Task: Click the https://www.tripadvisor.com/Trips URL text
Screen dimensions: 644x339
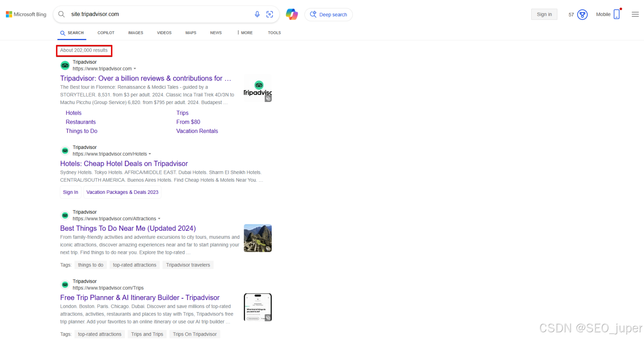Action: click(x=108, y=288)
